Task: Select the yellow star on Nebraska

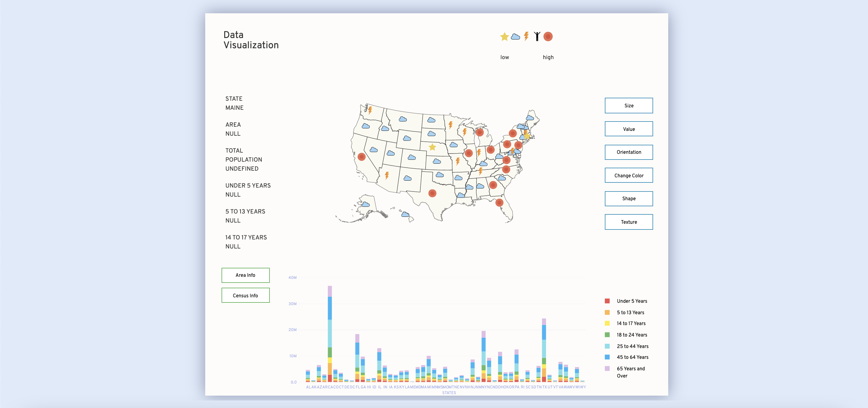Action: pyautogui.click(x=432, y=147)
